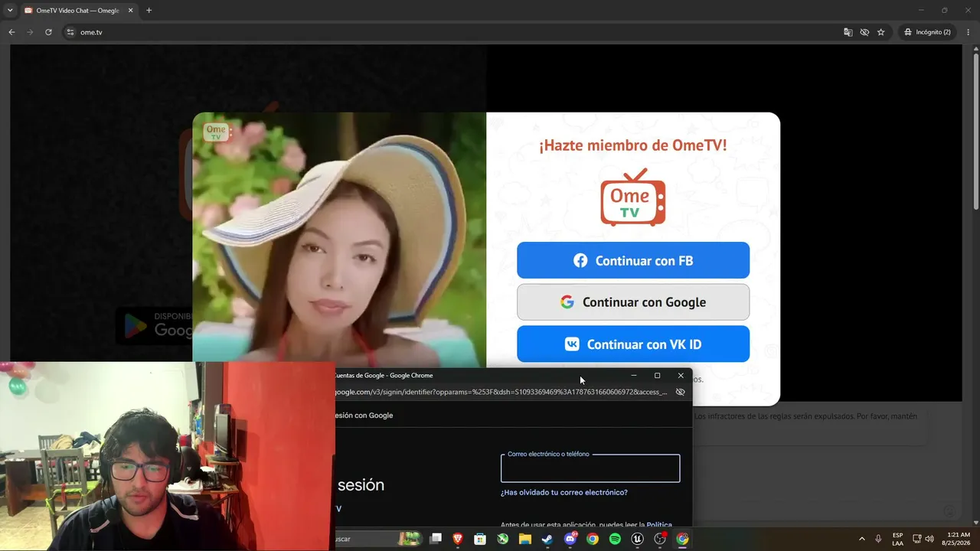Open network settings from the tray
This screenshot has width=980, height=551.
click(x=917, y=539)
